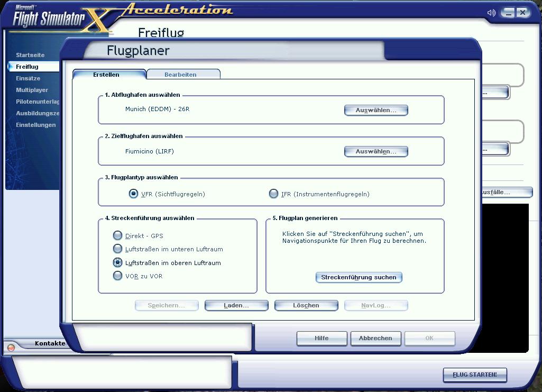Screen dimensions: 542x392
Task: Click Streckenführung suchen button
Action: (x=359, y=277)
